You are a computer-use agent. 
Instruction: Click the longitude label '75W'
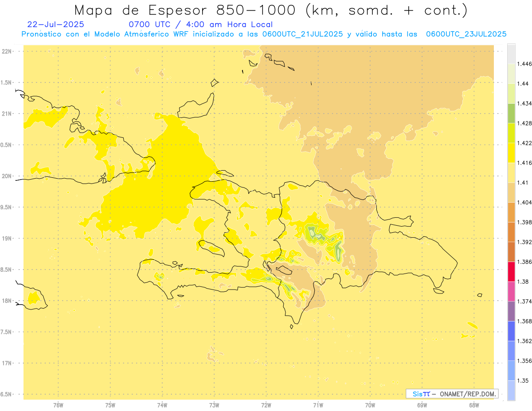pos(110,405)
